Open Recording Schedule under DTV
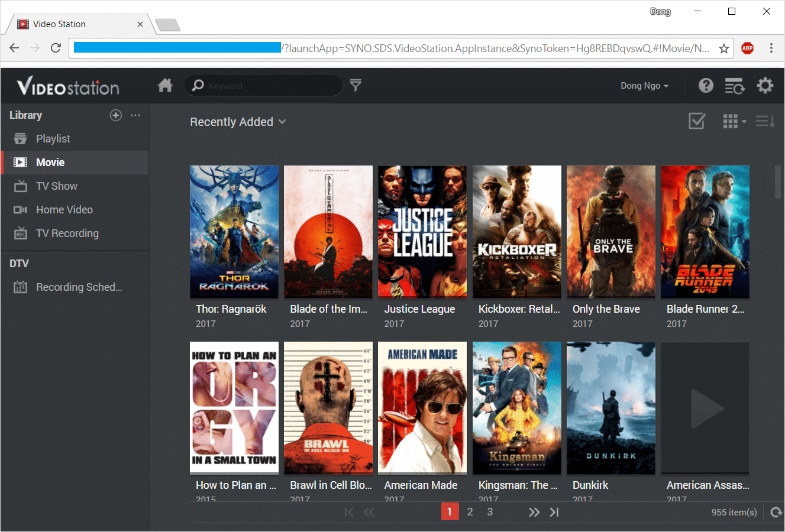Viewport: 785px width, 532px height. 75,287
